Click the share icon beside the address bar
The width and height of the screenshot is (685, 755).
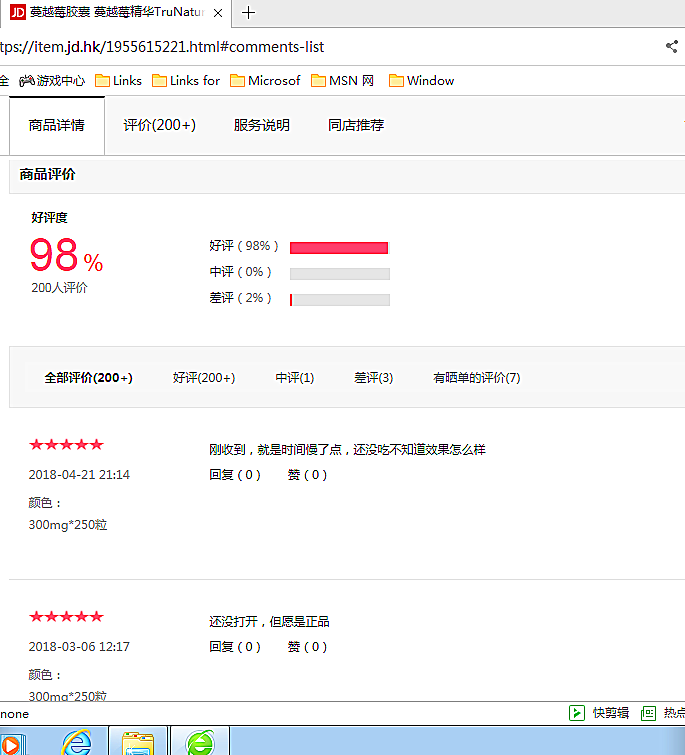tap(671, 46)
